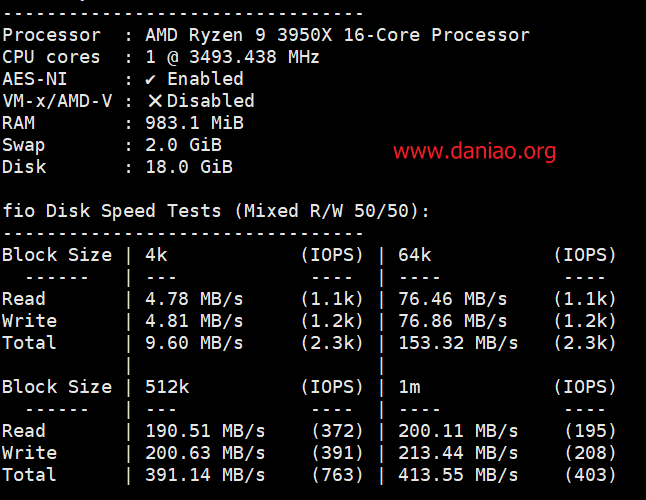The height and width of the screenshot is (500, 646).
Task: Click the www.daniao.org watermark link
Action: pos(474,151)
